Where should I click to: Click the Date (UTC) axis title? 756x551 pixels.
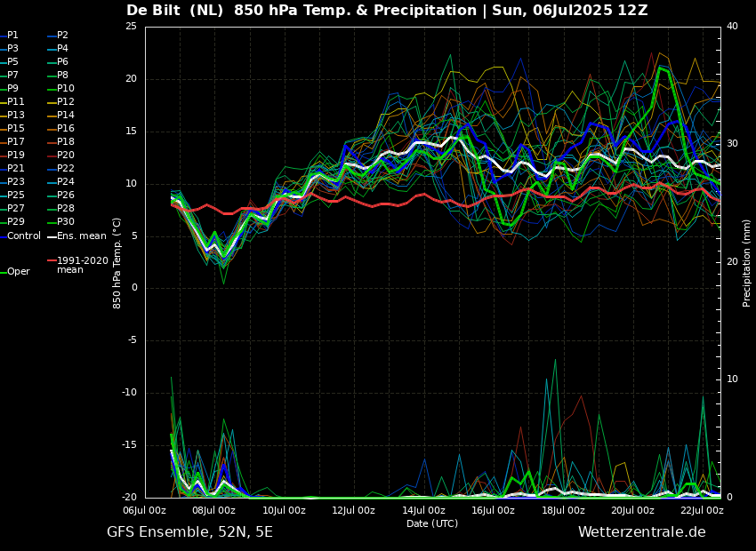point(432,523)
